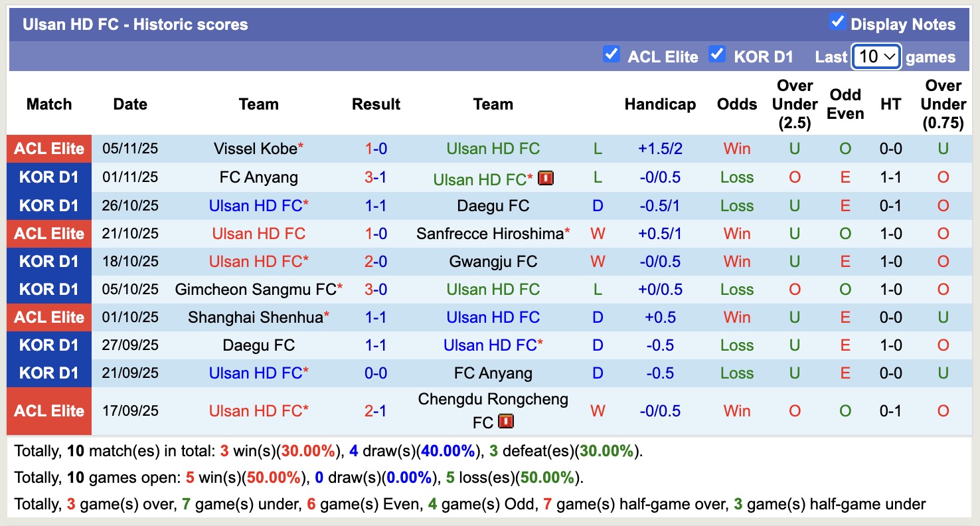Click the ACL Elite badge on the Shanghai Shenhua row
This screenshot has width=980, height=526.
click(x=48, y=317)
